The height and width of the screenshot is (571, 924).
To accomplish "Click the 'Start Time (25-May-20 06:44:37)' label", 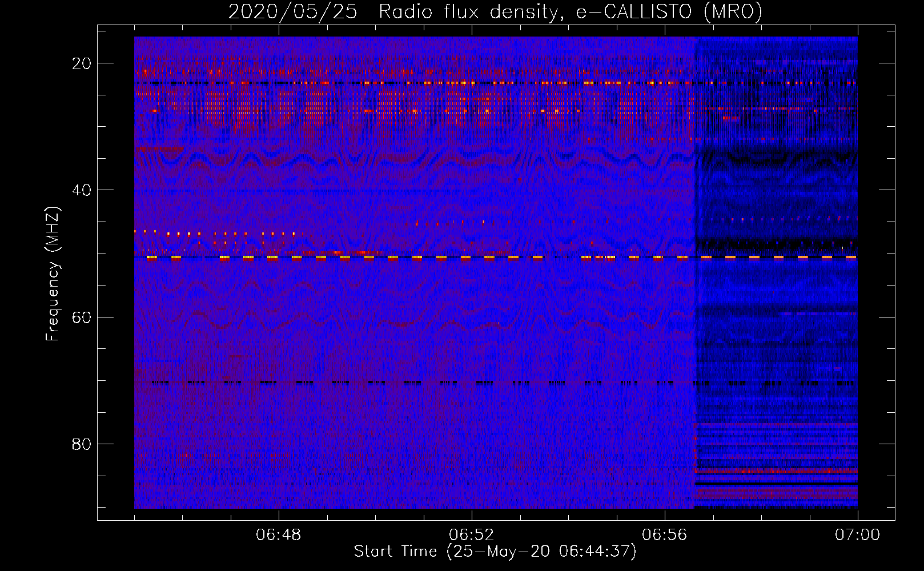I will pyautogui.click(x=495, y=552).
